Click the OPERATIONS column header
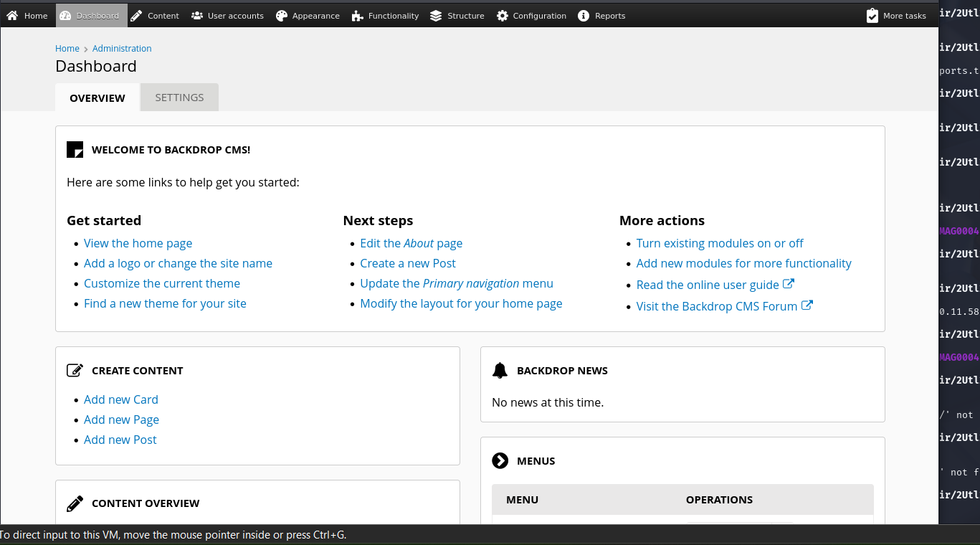 click(719, 500)
